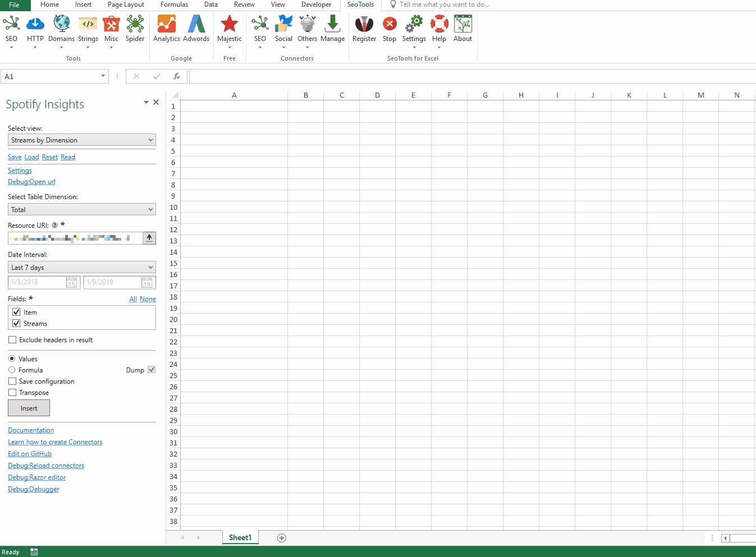Open the Date Interval dropdown
This screenshot has width=756, height=557.
click(82, 267)
